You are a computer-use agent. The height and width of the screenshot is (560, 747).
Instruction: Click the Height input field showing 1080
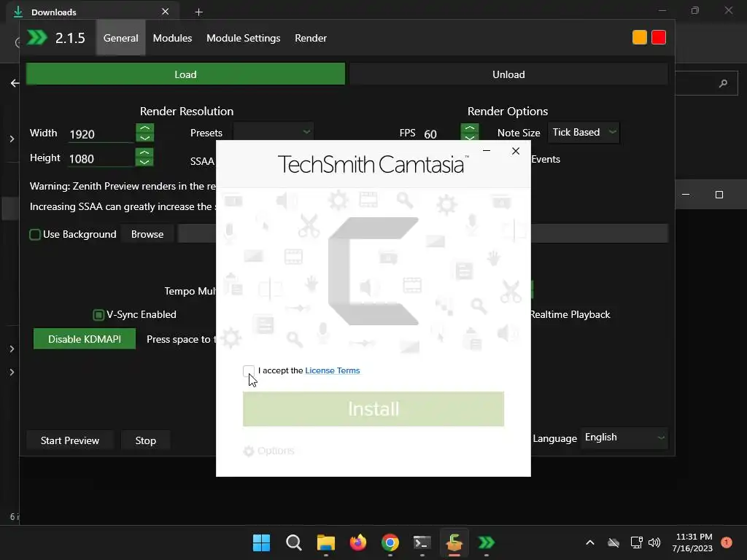(101, 158)
